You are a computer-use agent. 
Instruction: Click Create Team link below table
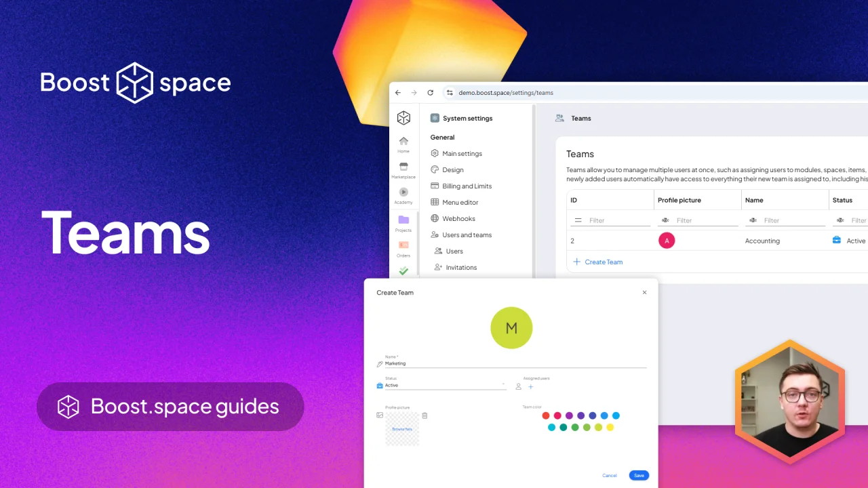597,262
